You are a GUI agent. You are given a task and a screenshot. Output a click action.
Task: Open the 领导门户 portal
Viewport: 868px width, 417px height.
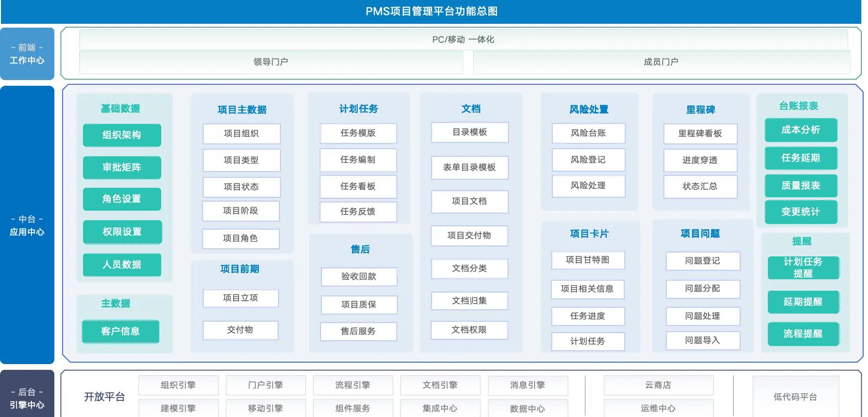pyautogui.click(x=271, y=62)
